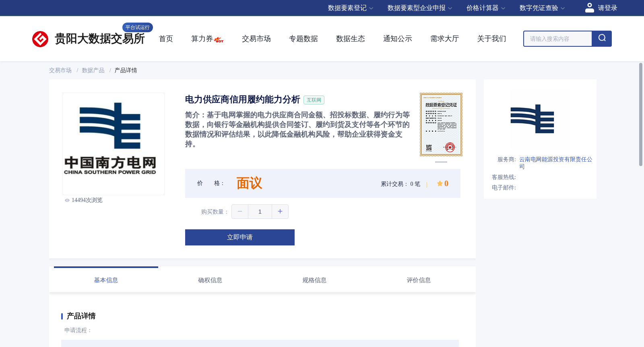Viewport: 644px width, 347px height.
Task: Click the favorite star icon
Action: tap(440, 183)
